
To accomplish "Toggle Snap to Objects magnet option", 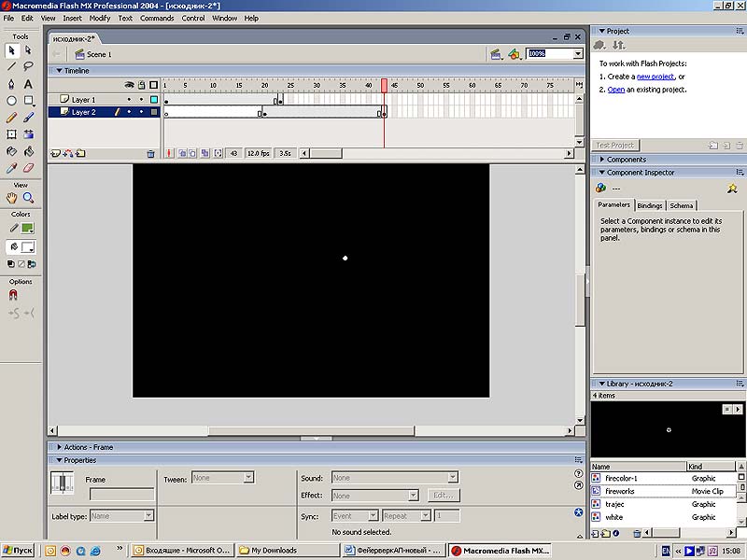I will (13, 295).
